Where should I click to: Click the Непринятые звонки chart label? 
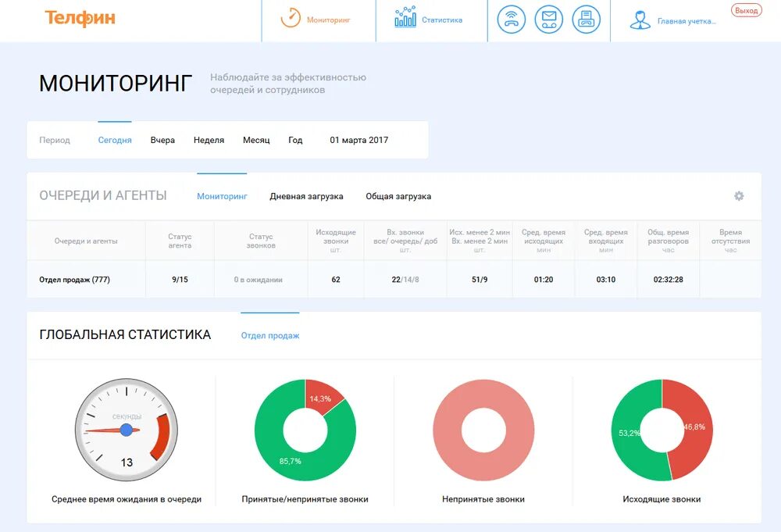pos(483,499)
